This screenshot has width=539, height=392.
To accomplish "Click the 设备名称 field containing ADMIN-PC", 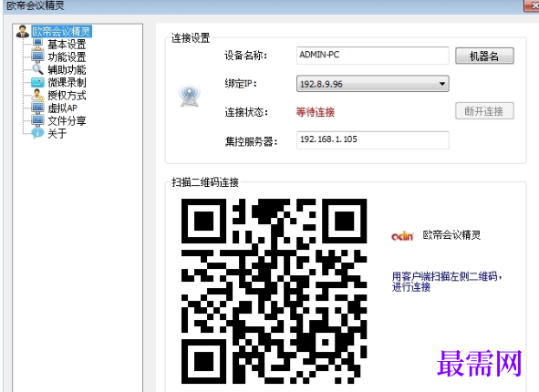I will pos(373,56).
